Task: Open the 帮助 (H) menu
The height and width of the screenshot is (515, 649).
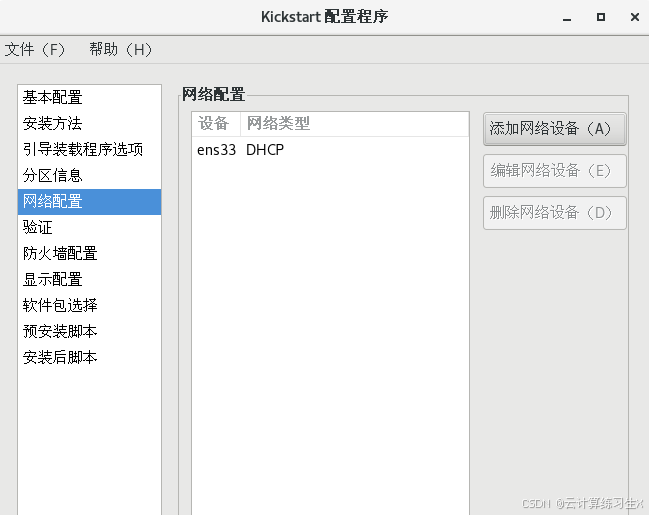Action: [120, 50]
